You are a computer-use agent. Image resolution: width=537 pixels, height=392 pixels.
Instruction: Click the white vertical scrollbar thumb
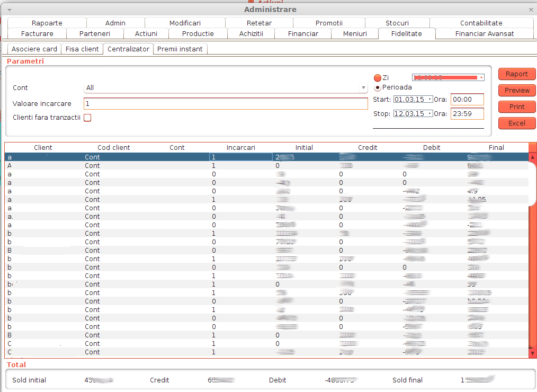click(x=533, y=184)
